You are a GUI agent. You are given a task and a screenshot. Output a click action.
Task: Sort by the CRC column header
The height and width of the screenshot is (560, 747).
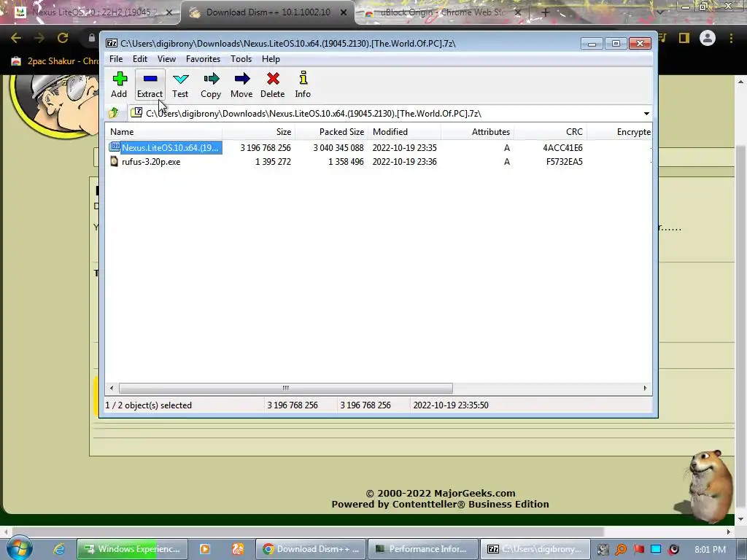coord(550,132)
